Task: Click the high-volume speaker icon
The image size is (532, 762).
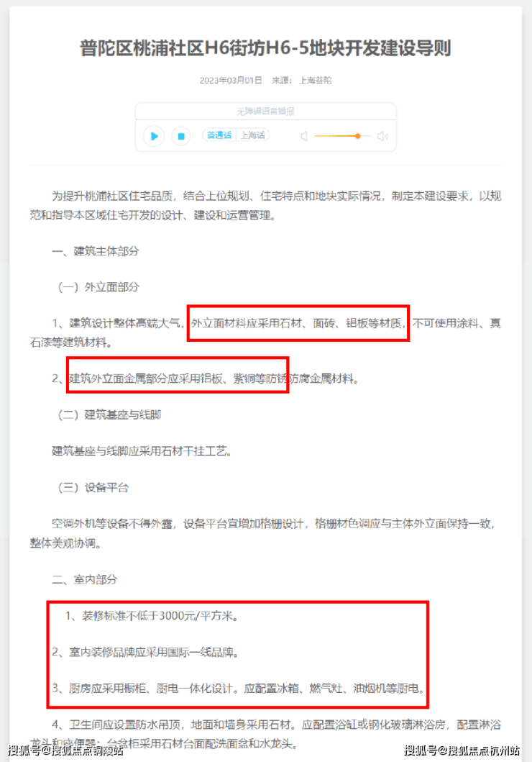Action: [x=382, y=136]
